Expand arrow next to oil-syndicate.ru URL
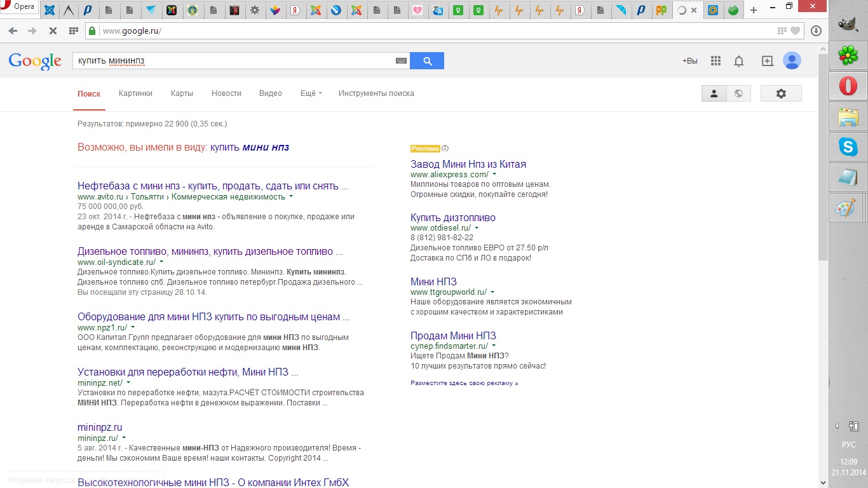868x488 pixels. pos(161,262)
